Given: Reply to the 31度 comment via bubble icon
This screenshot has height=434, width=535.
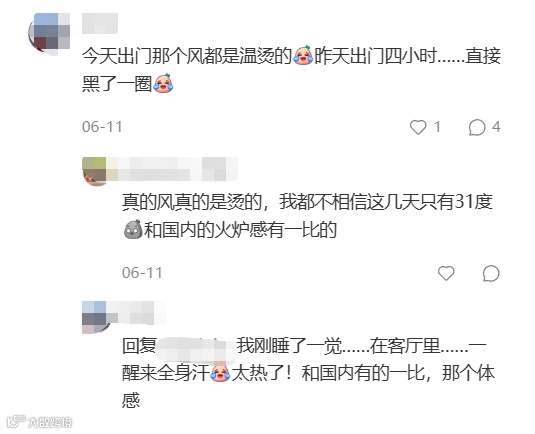Looking at the screenshot, I should 491,273.
